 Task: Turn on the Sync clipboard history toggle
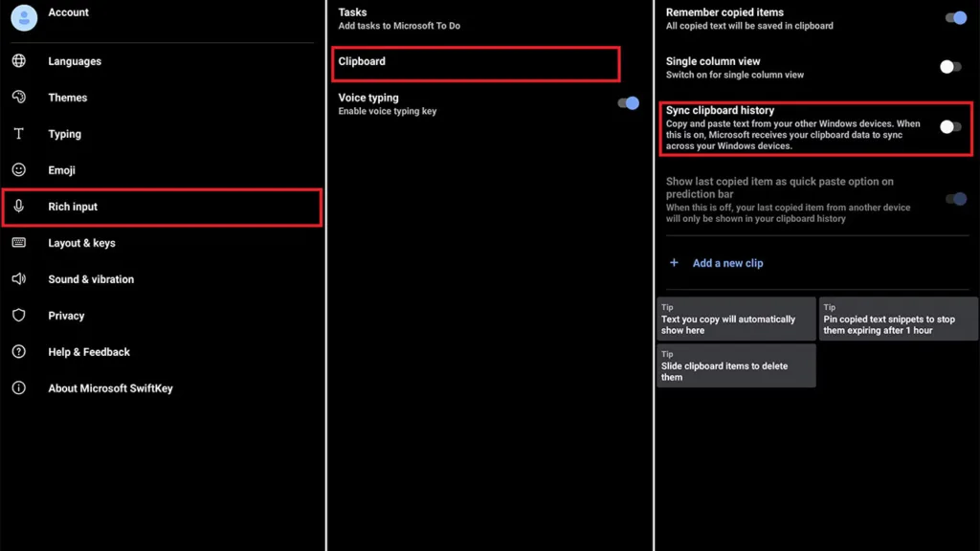click(950, 127)
